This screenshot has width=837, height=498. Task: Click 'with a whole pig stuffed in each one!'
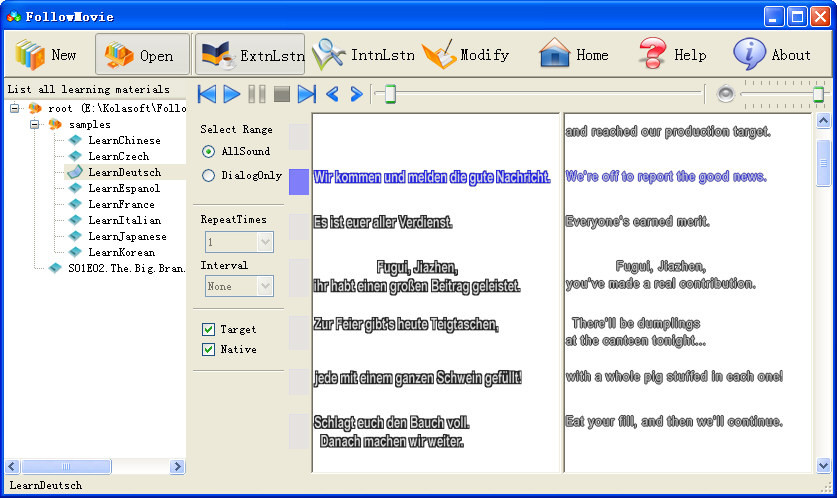coord(674,376)
